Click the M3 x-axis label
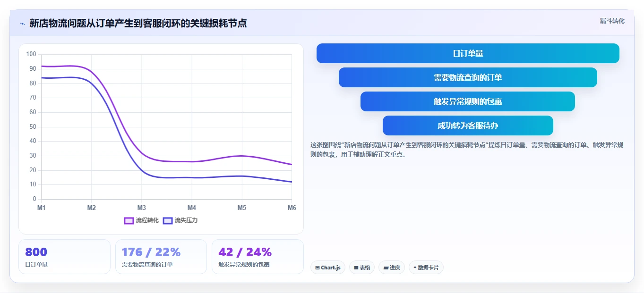The image size is (644, 293). coord(142,208)
